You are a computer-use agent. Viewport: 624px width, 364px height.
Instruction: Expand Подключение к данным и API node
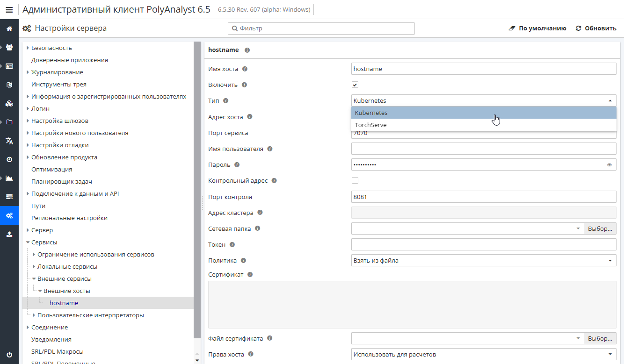(x=28, y=194)
